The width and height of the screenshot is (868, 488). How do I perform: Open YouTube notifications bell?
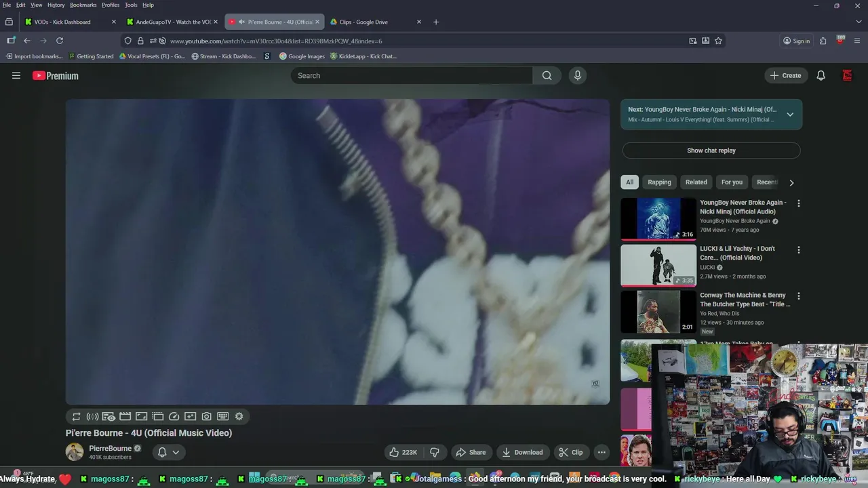(821, 76)
